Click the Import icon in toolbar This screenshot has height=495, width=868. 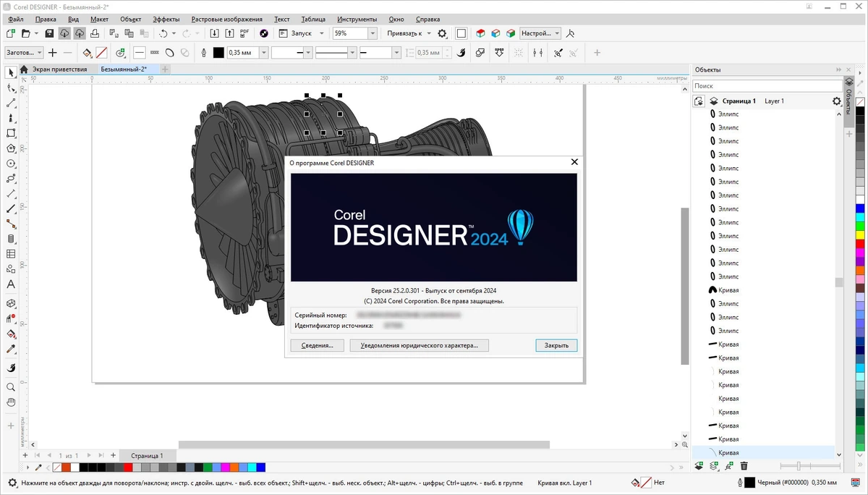point(214,33)
